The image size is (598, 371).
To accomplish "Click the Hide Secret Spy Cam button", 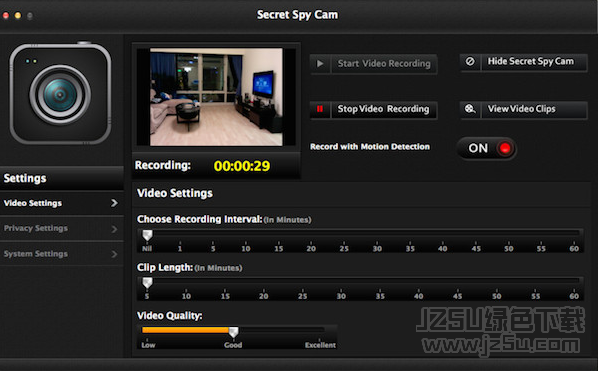I will pyautogui.click(x=524, y=62).
